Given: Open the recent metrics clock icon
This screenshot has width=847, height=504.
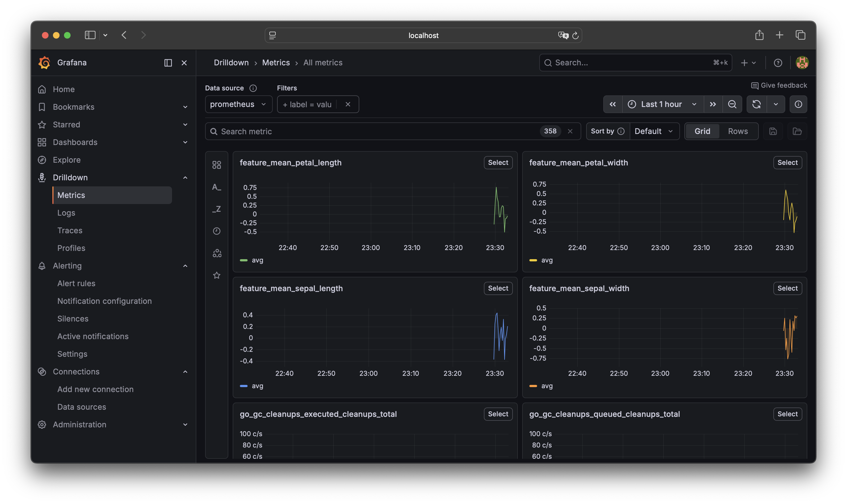Looking at the screenshot, I should click(x=217, y=231).
